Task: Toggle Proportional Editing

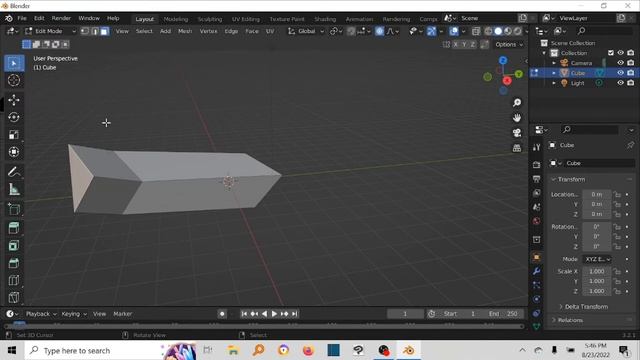Action: click(379, 31)
